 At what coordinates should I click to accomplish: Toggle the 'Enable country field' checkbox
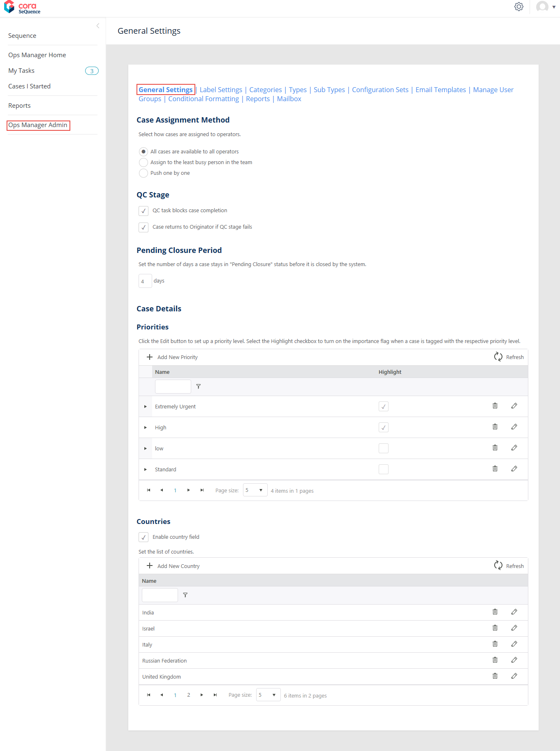(x=143, y=537)
